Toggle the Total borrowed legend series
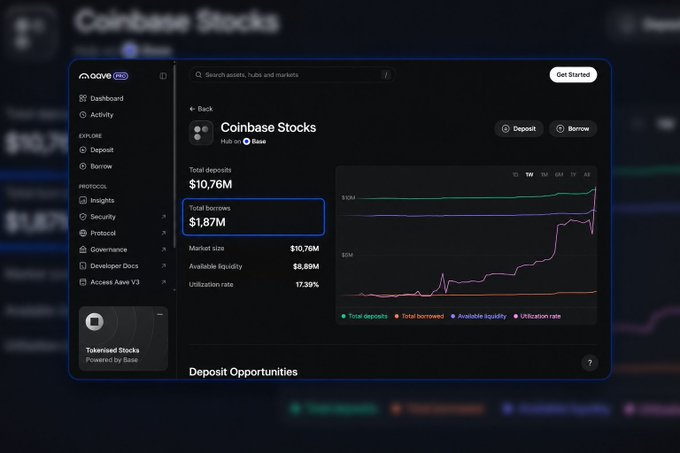The width and height of the screenshot is (680, 453). pos(419,316)
